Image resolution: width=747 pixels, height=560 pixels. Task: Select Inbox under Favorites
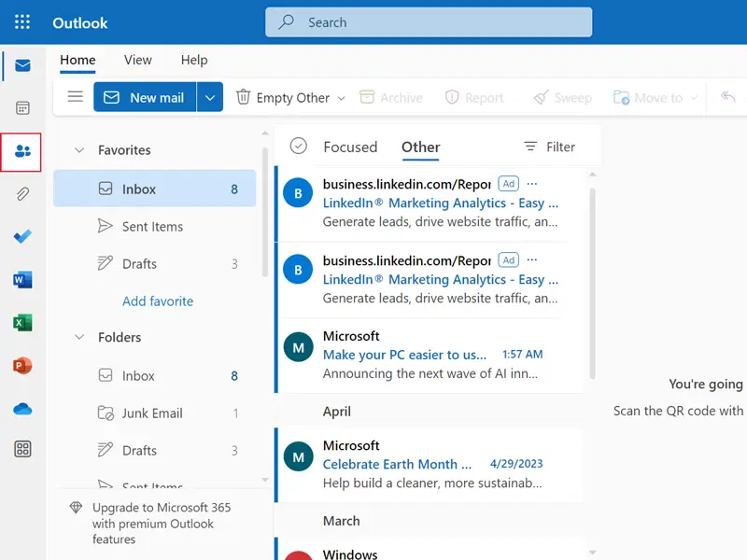155,189
